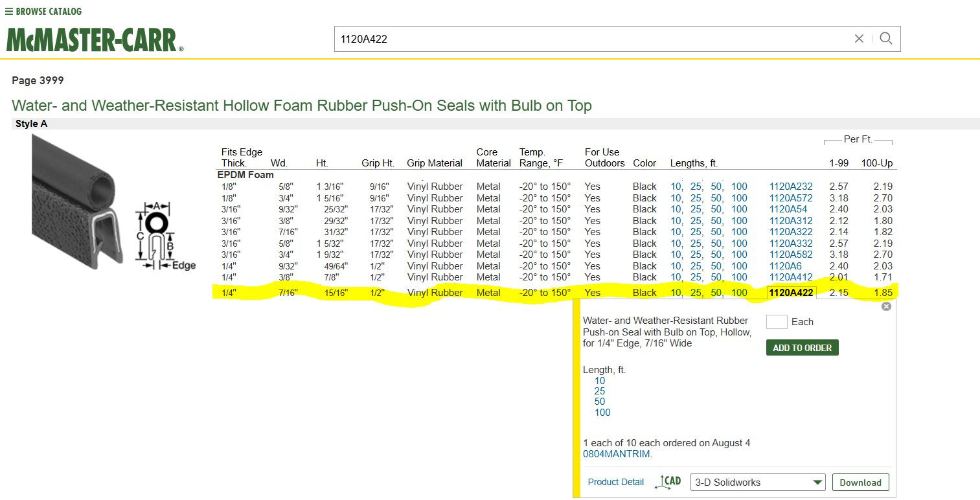Click the 49/64" height in the 1120A6 row
Screen dimensions: 980x500
[x=336, y=266]
